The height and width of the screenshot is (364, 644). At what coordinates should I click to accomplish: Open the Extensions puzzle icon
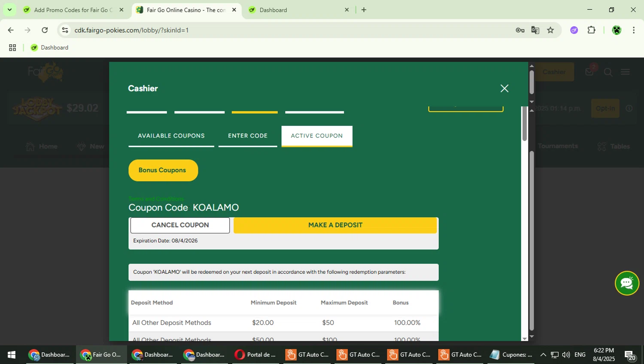[591, 30]
